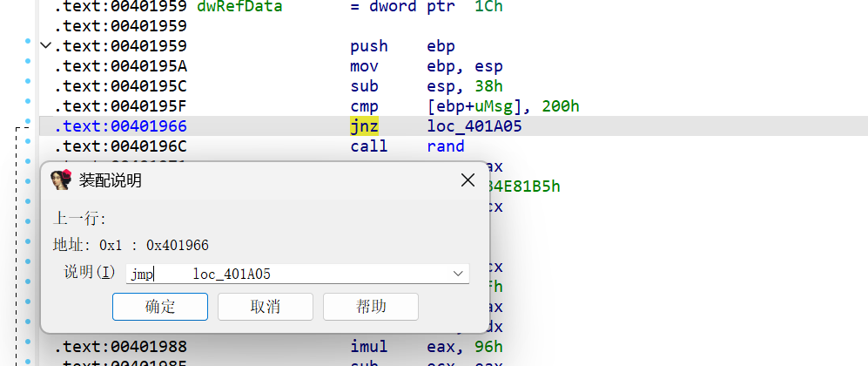Screen dimensions: 868x366
Task: Click the .text:00401966 address label
Action: pyautogui.click(x=120, y=126)
